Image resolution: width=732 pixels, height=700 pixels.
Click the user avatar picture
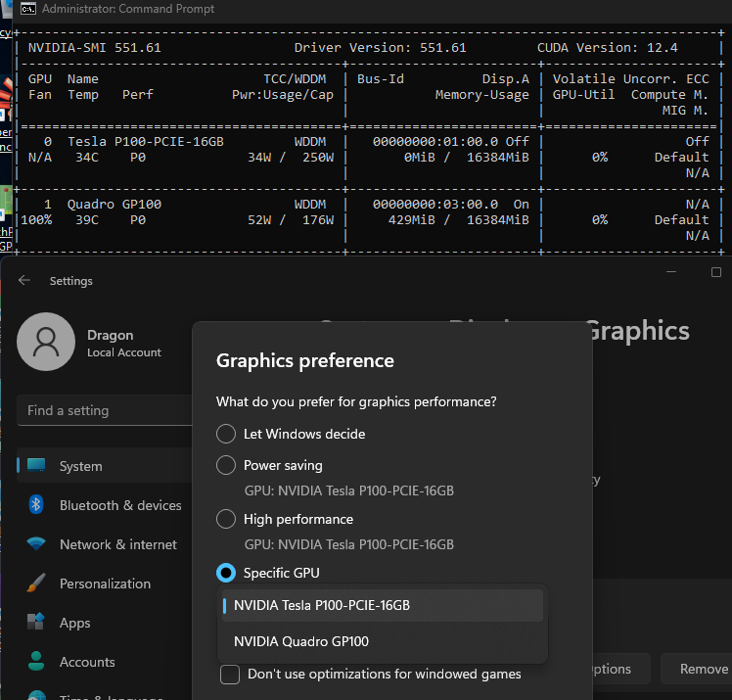tap(44, 342)
